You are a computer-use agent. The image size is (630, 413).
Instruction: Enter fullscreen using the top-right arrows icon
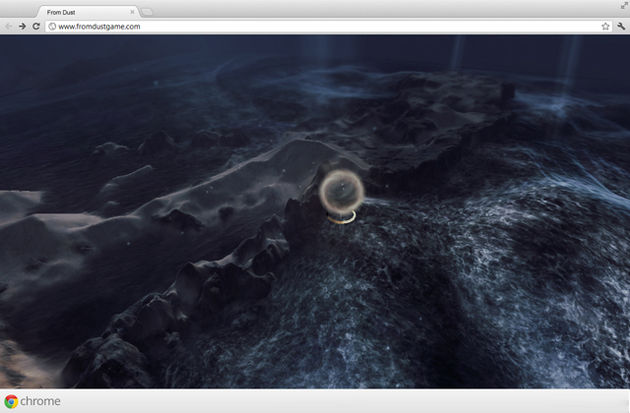tap(622, 6)
